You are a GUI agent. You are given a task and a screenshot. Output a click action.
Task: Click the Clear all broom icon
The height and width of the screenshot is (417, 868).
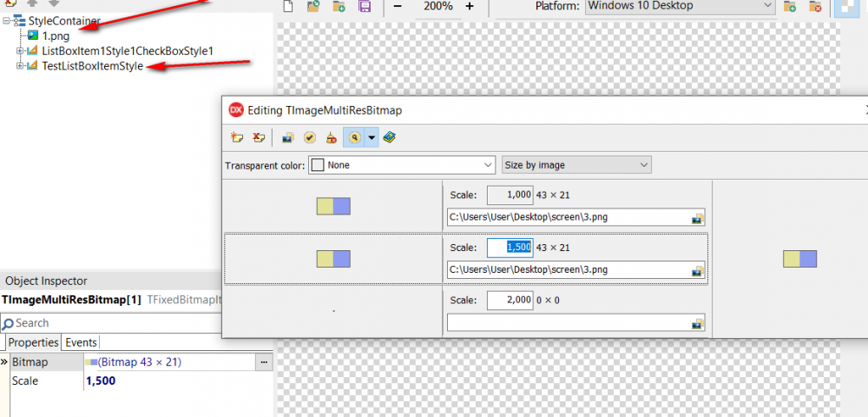[331, 137]
